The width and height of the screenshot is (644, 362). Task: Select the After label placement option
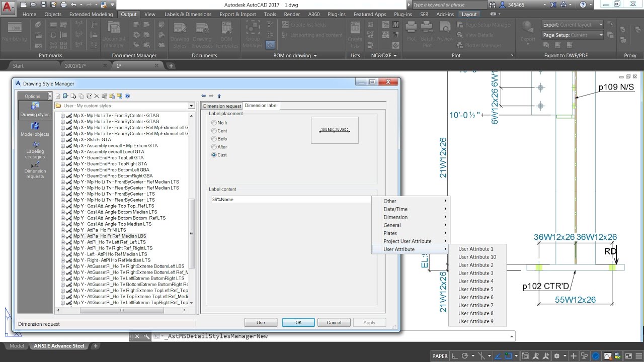pyautogui.click(x=214, y=147)
